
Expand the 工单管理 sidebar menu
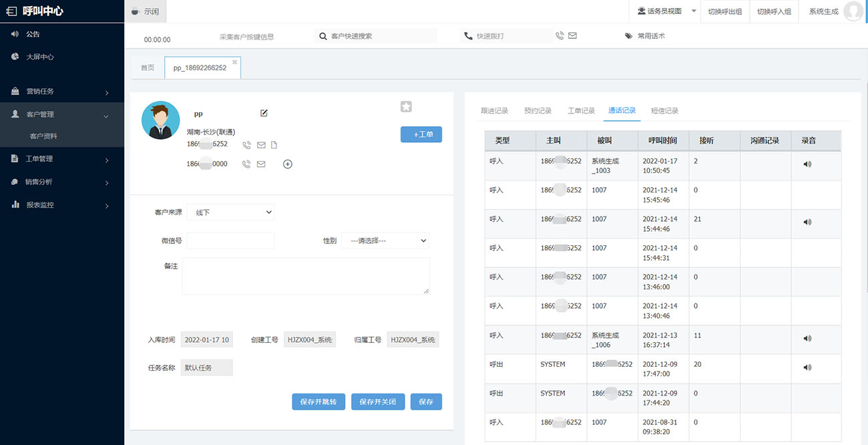point(62,159)
